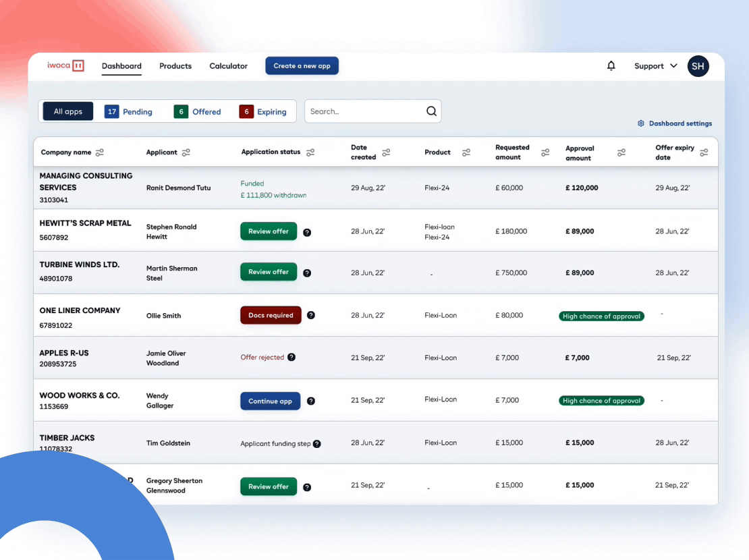Open the notification bell
749x560 pixels.
(x=611, y=65)
